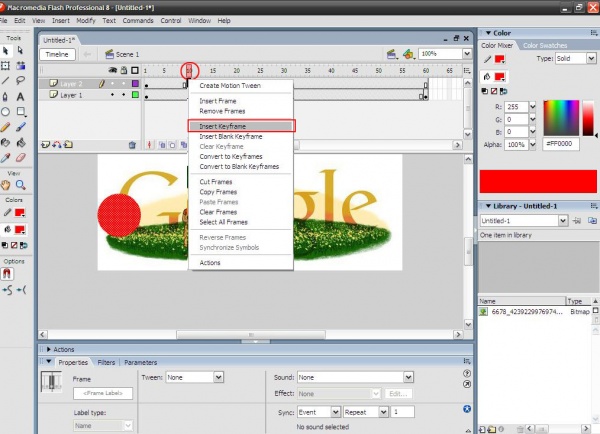Select the Pencil tool
Image resolution: width=600 pixels, height=434 pixels.
click(x=6, y=127)
